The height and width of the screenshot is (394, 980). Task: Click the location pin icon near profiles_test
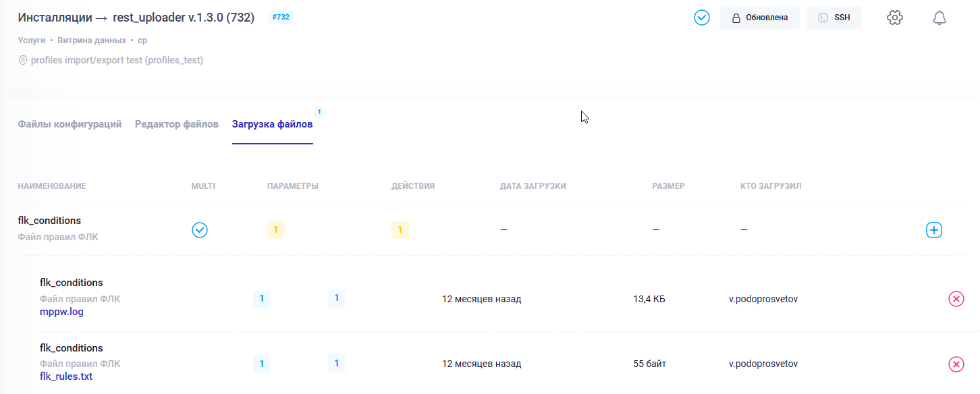(23, 60)
